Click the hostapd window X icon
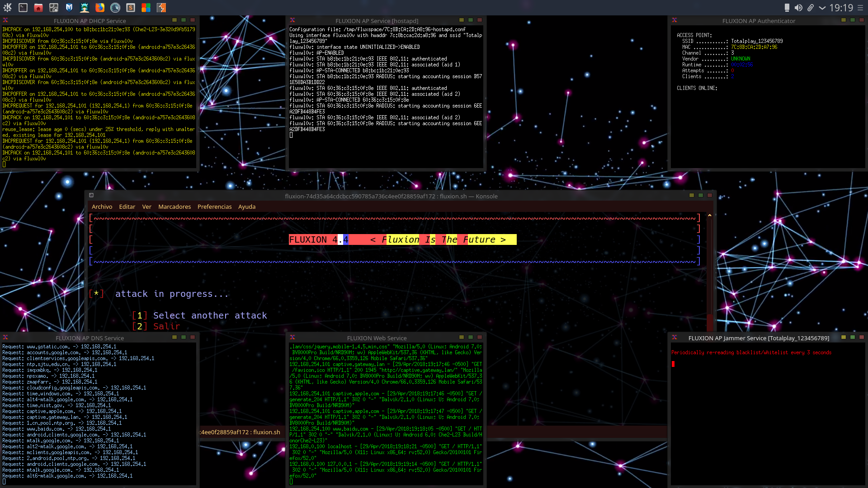 tap(292, 20)
